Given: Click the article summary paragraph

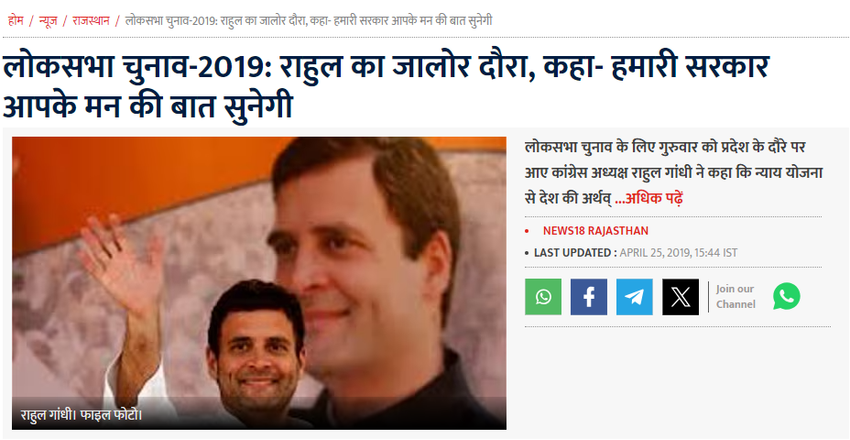Looking at the screenshot, I should point(674,173).
